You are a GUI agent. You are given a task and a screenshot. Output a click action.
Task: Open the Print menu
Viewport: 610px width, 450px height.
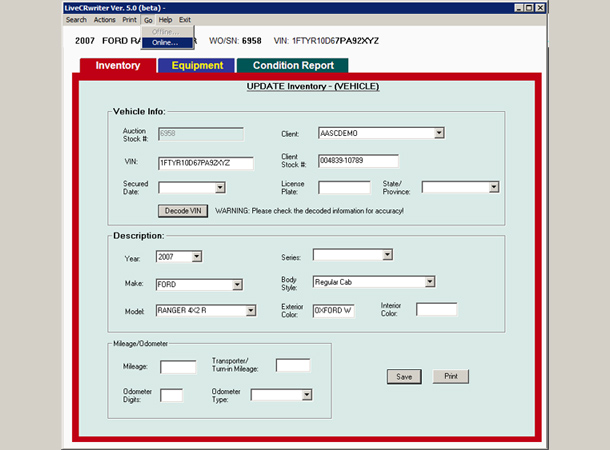pos(130,20)
